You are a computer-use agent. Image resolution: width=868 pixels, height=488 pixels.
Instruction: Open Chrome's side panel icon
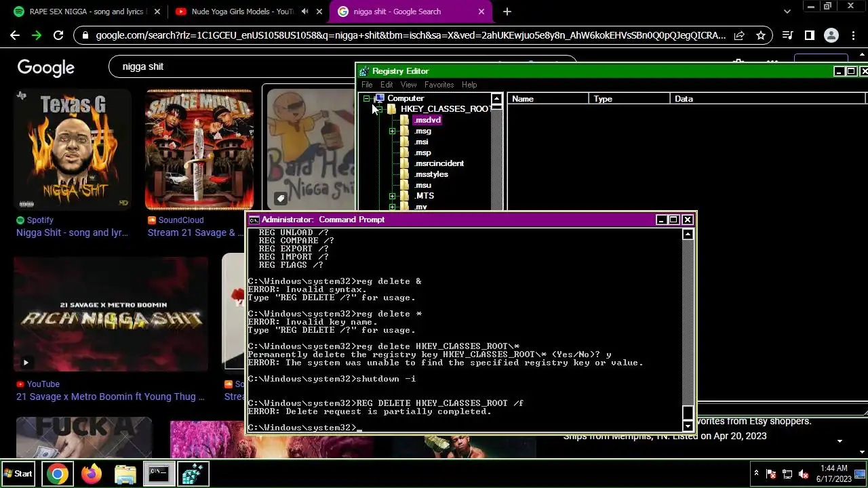(809, 35)
